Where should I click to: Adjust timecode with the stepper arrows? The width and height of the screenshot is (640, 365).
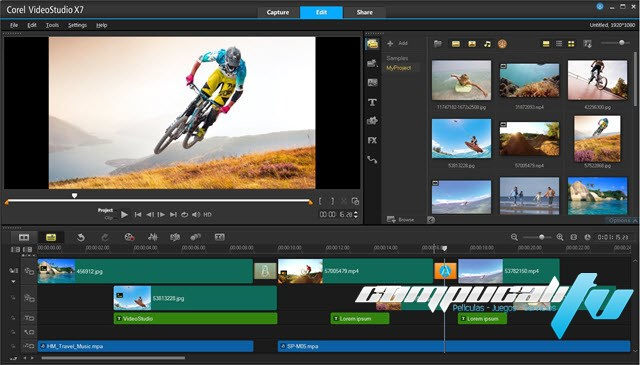356,214
